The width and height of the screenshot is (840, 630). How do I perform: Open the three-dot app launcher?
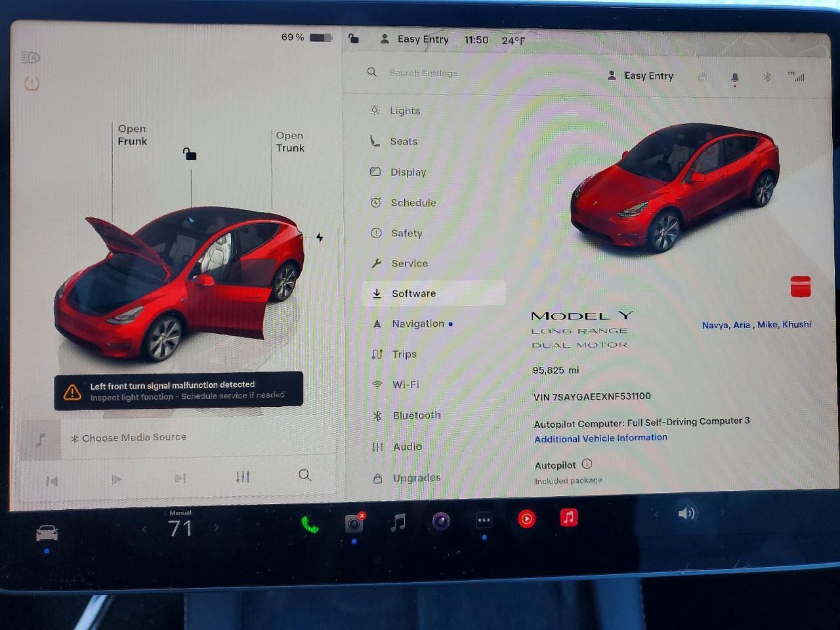pyautogui.click(x=484, y=520)
